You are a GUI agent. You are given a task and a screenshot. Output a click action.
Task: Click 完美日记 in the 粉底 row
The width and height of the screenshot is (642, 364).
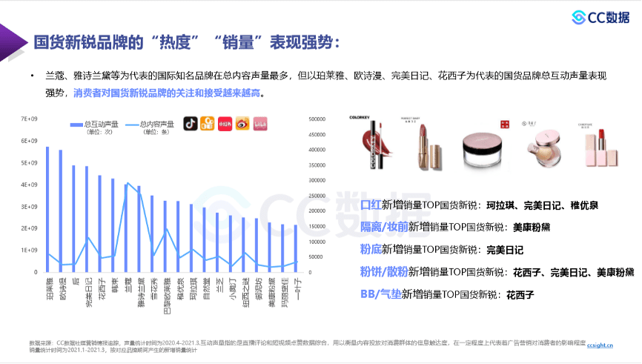click(505, 250)
